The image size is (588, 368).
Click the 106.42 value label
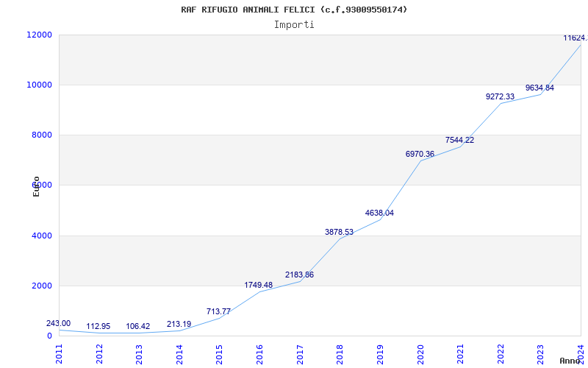click(x=138, y=326)
